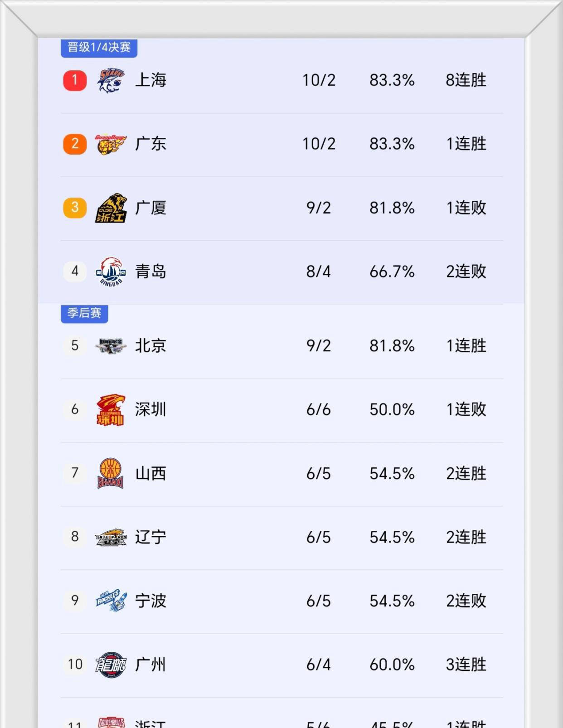This screenshot has width=563, height=728.
Task: Click the Beijing Ducks team logo
Action: tap(111, 346)
